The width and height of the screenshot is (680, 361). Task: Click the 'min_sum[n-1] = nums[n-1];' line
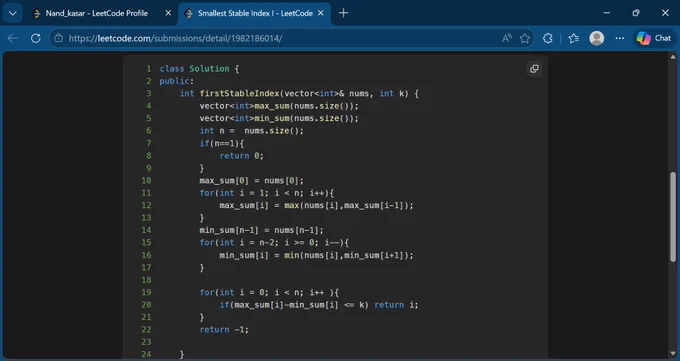[262, 230]
